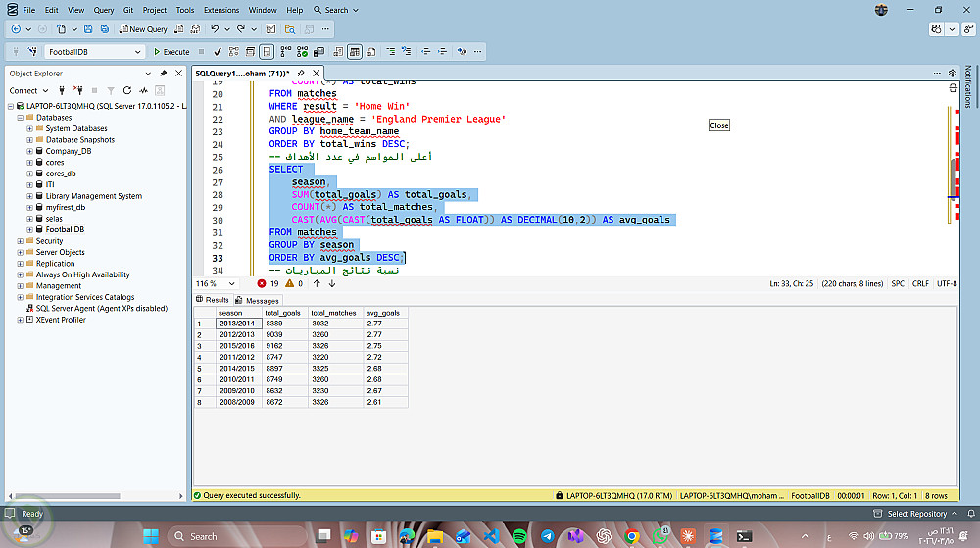This screenshot has height=548, width=980.
Task: Open the Query menu
Action: 104,10
